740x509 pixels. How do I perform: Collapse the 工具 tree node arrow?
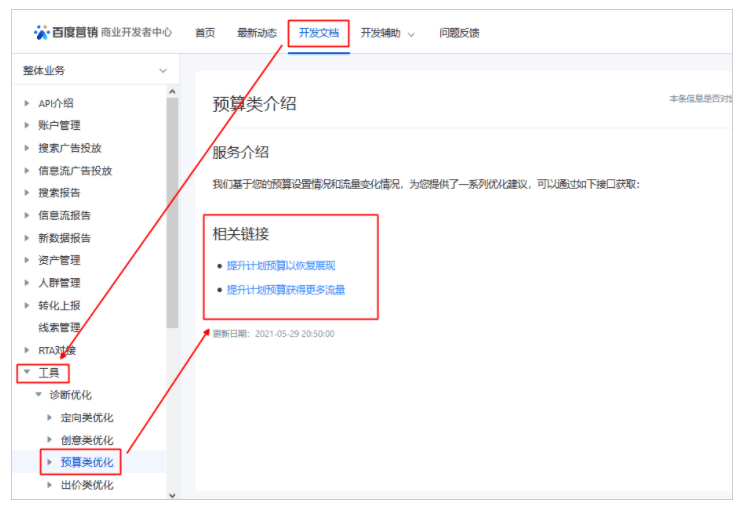click(x=27, y=372)
